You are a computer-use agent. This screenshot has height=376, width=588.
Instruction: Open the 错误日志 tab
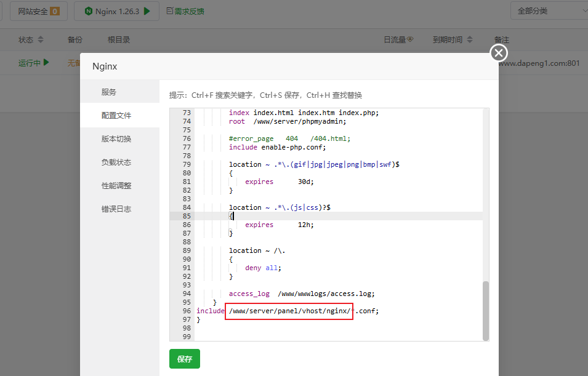116,209
